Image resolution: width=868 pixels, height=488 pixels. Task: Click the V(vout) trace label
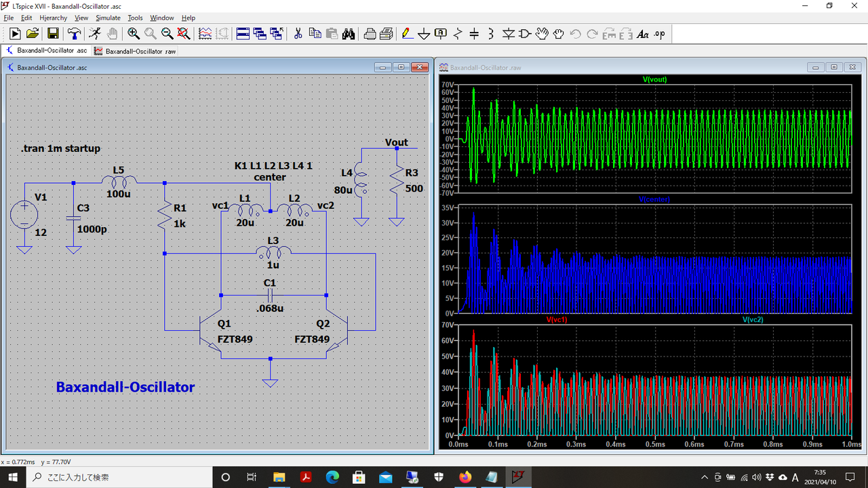click(654, 79)
